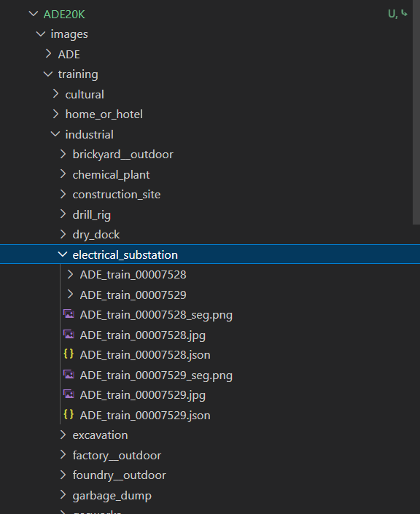Viewport: 420px width, 514px height.
Task: Click image icon of ADE_train_00007528_seg.png
Action: tap(69, 314)
